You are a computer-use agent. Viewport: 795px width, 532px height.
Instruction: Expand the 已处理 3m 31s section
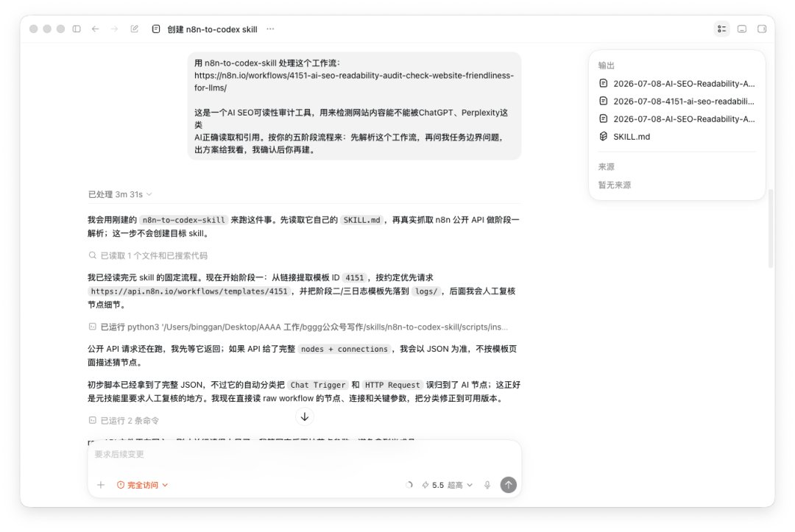(x=120, y=194)
